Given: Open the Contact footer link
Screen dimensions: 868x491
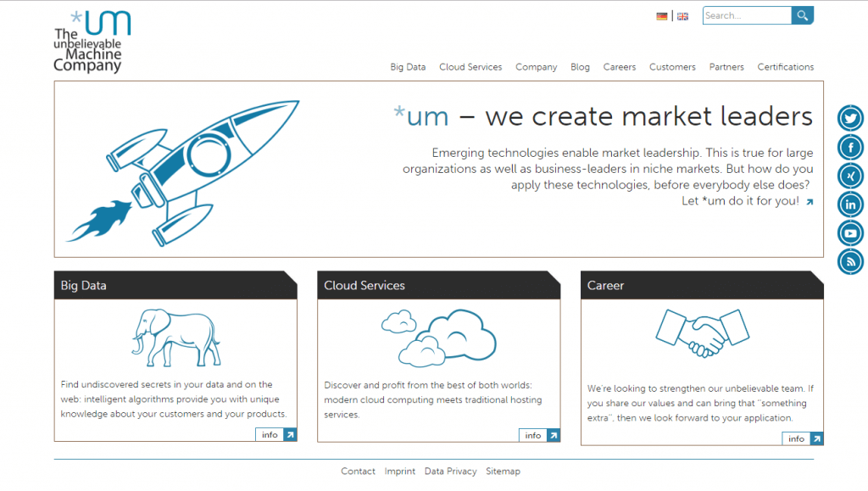Looking at the screenshot, I should coord(359,471).
